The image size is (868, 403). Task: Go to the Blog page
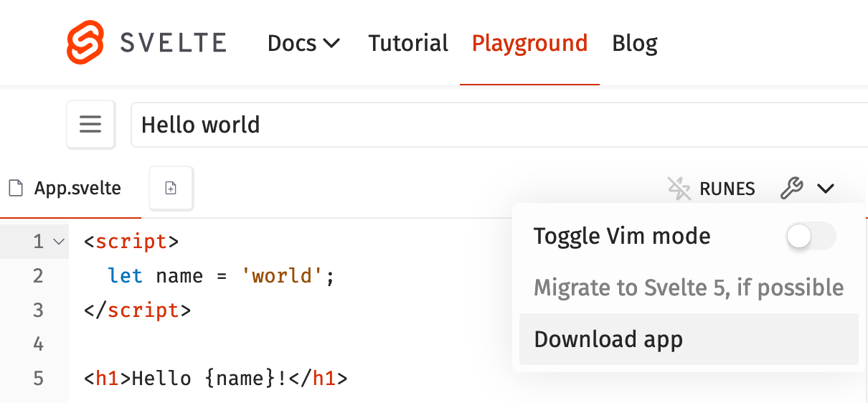(634, 44)
